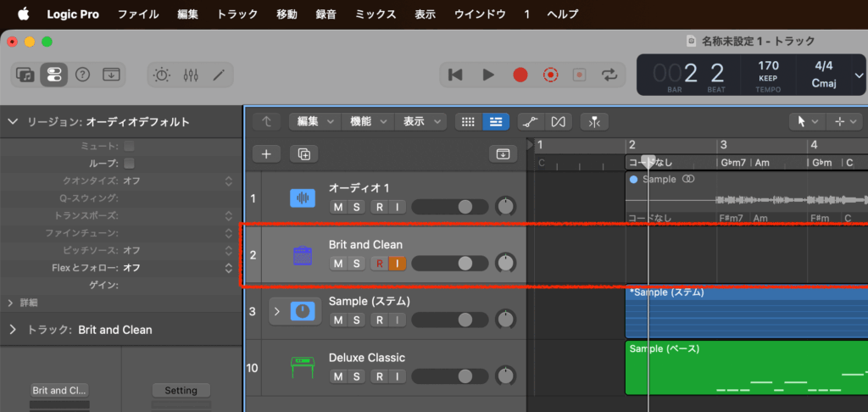Click the Catch Playhead button

(x=594, y=122)
